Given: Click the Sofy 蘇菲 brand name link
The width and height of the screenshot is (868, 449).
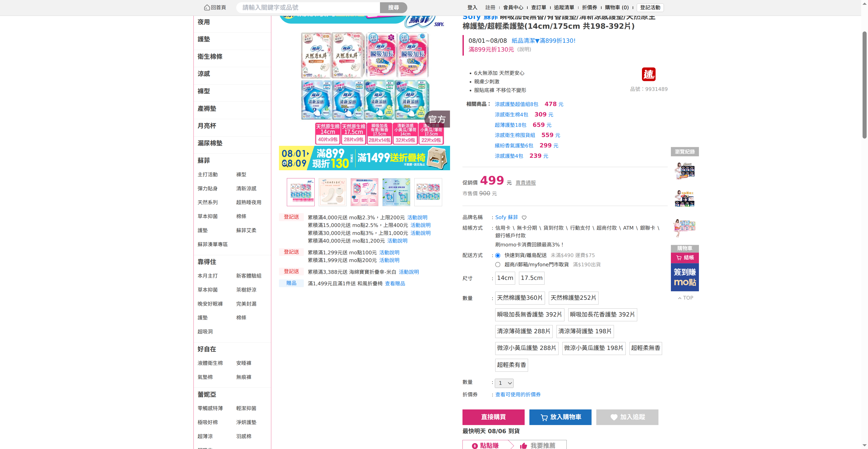Looking at the screenshot, I should 506,218.
